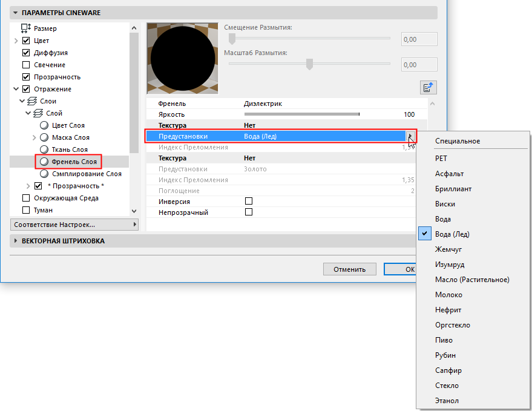Screen dimensions: 532x411
Task: Choose Этанол preset
Action: coord(447,401)
